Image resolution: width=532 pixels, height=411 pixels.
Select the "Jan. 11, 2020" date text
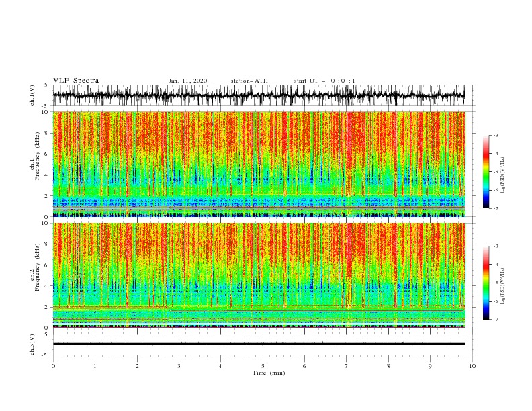187,81
